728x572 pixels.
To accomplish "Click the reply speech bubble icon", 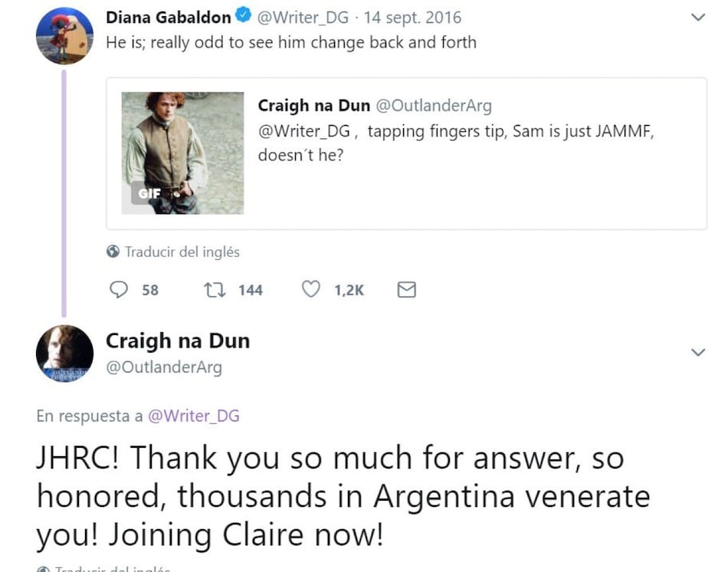I will (x=119, y=290).
